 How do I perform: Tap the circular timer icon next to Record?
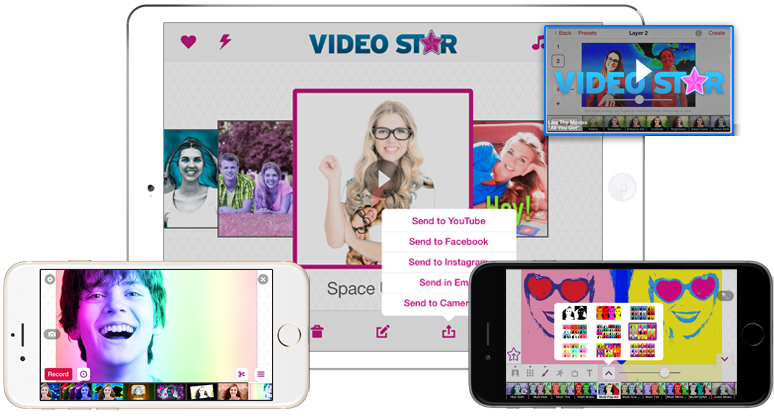(x=84, y=374)
